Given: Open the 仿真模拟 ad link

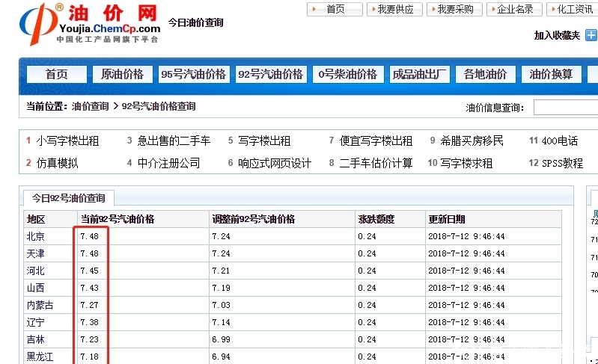Looking at the screenshot, I should coord(57,163).
